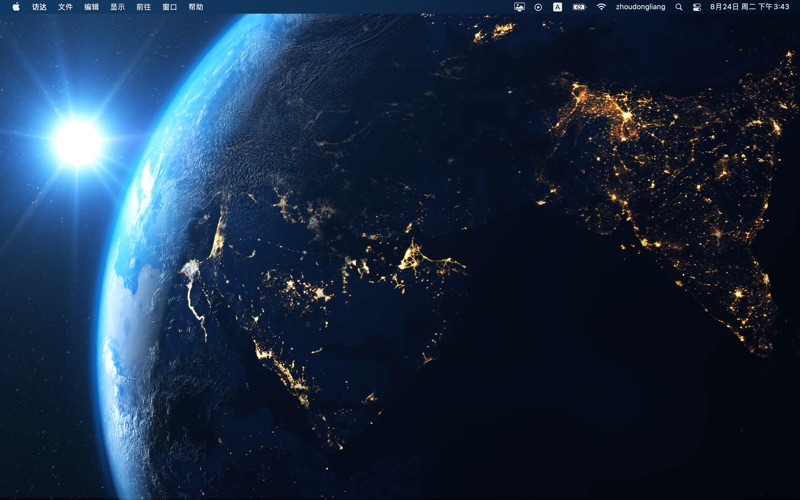Screen dimensions: 800x500
Task: Open the 帮助 menu
Action: [x=196, y=7]
